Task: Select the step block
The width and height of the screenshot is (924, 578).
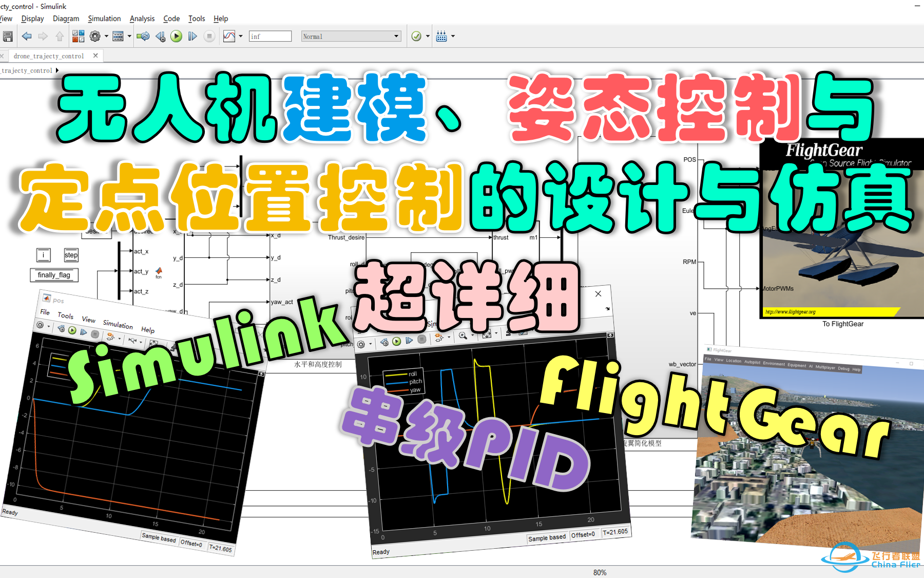Action: 71,255
